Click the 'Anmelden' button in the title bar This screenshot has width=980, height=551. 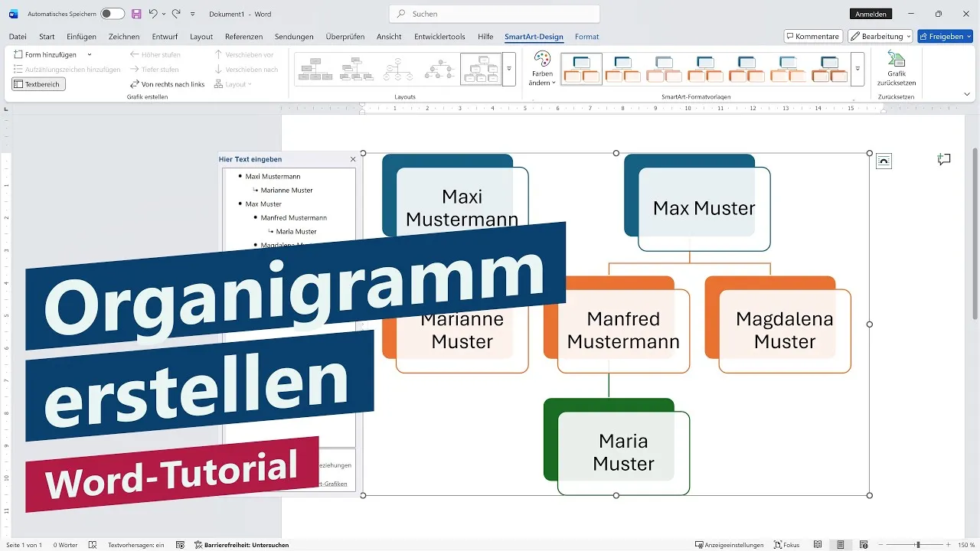tap(871, 13)
